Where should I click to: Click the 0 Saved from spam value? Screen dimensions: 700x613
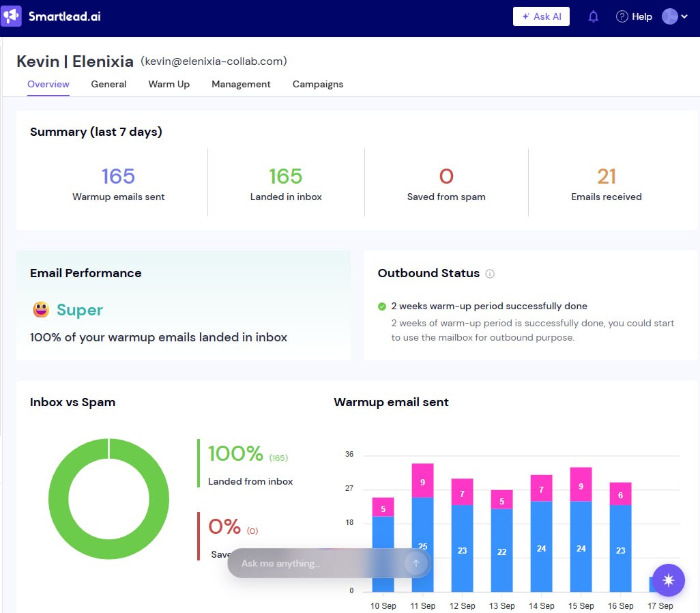[x=446, y=176]
